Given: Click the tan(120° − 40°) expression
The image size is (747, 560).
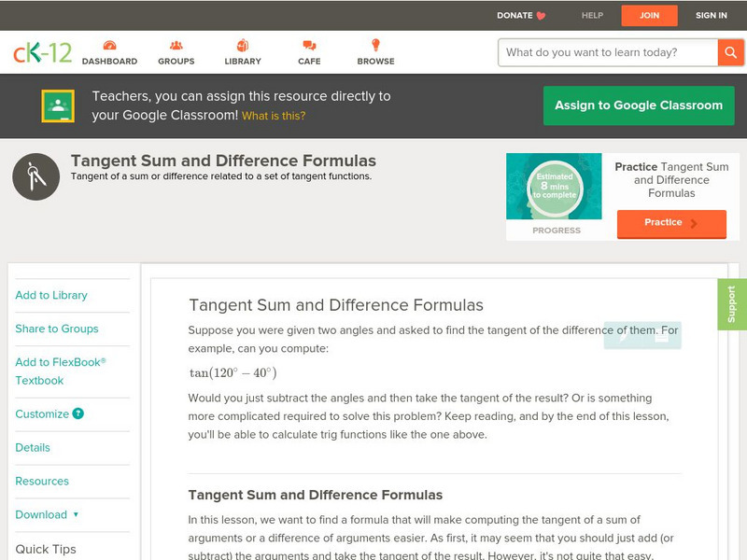Looking at the screenshot, I should click(x=233, y=372).
